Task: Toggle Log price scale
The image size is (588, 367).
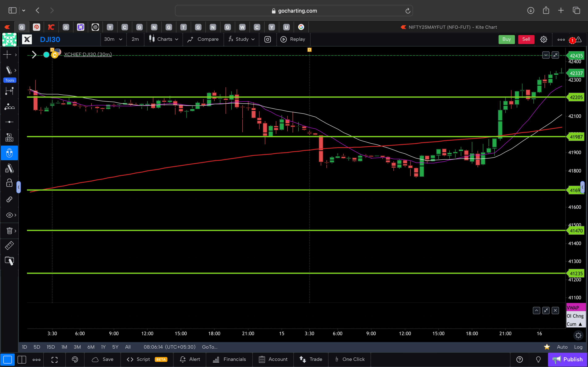Action: pos(579,347)
